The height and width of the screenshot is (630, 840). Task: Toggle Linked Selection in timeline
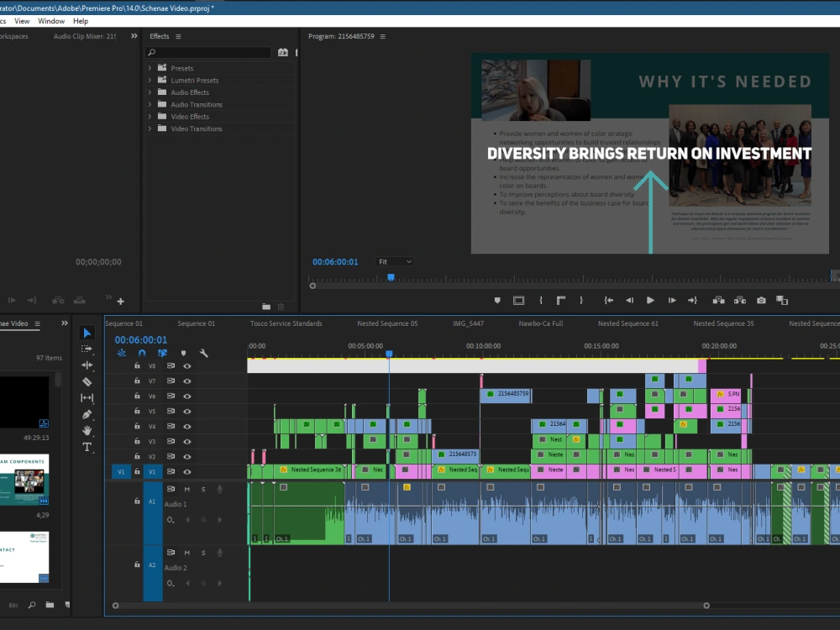point(162,353)
